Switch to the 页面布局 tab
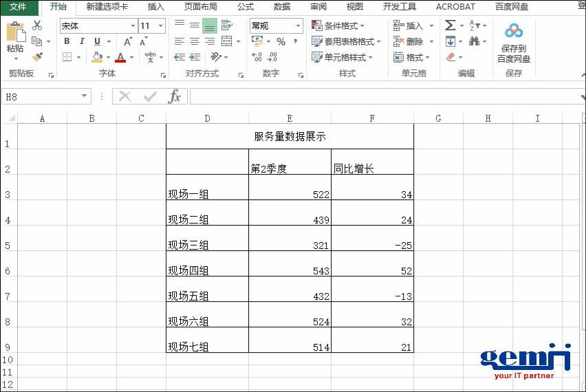Screen dimensions: 586x392 200,7
